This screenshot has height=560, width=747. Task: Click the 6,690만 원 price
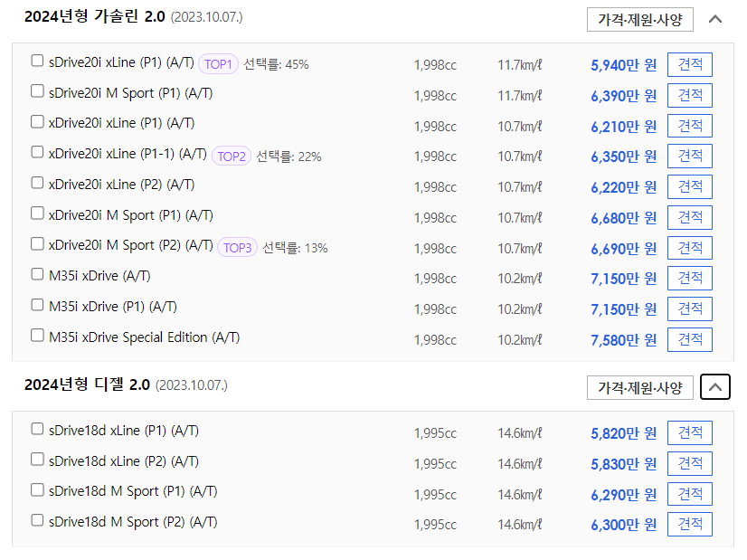624,248
